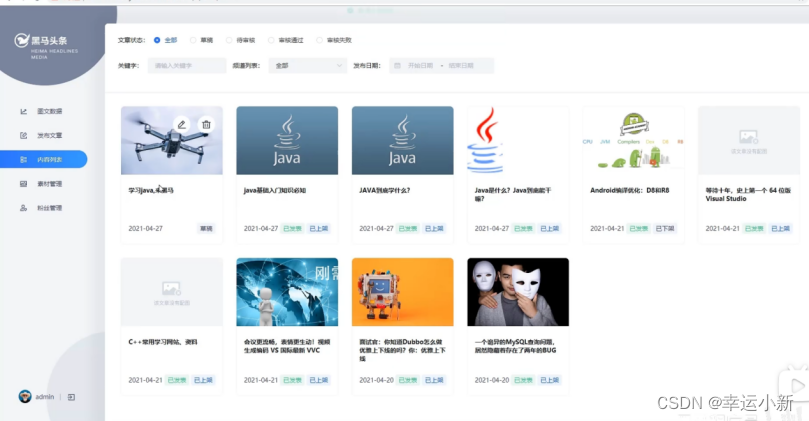This screenshot has height=421, width=809.
Task: Click the blue globe VVC cover image
Action: [287, 292]
